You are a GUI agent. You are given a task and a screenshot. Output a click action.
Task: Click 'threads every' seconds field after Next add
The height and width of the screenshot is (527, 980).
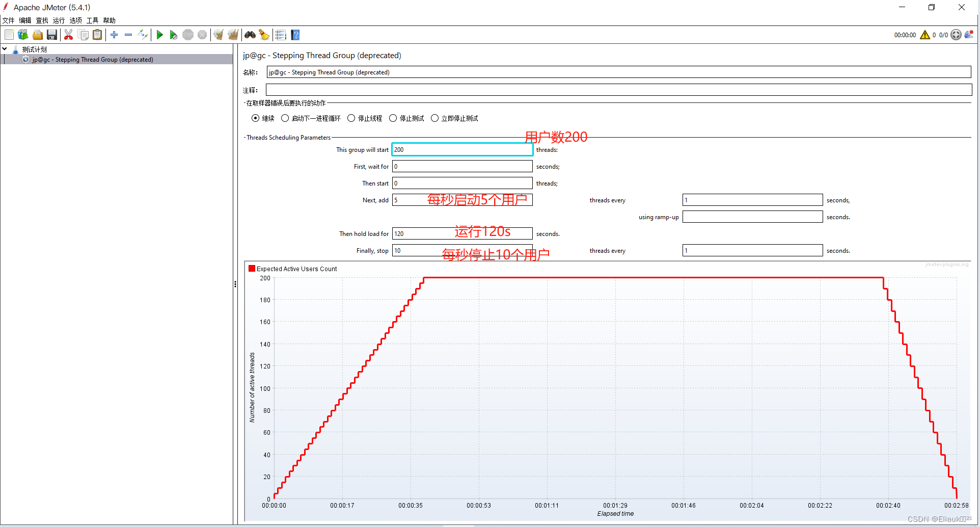tap(752, 200)
